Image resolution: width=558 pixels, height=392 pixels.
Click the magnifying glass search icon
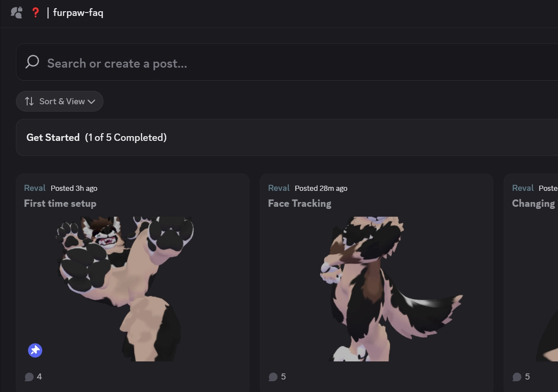tap(32, 62)
